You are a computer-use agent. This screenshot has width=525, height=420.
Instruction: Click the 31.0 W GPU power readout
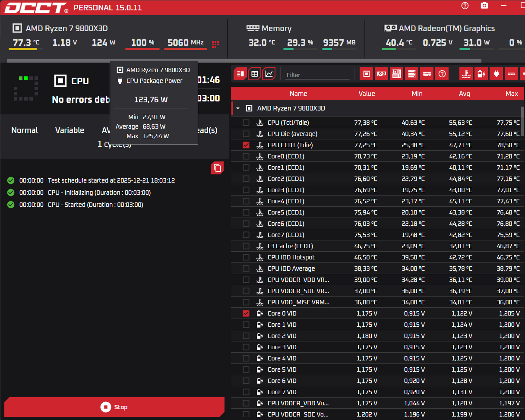477,42
